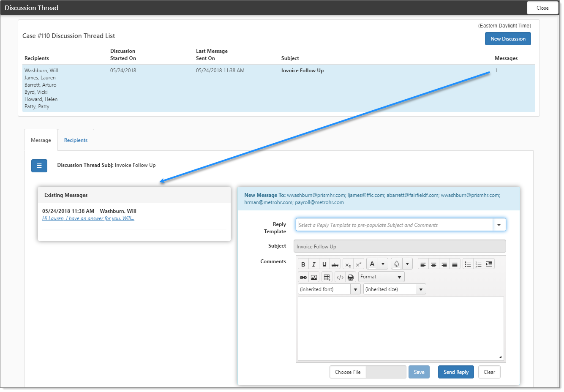Click the Send Reply button
Viewport: 564px width, 392px height.
click(x=456, y=372)
